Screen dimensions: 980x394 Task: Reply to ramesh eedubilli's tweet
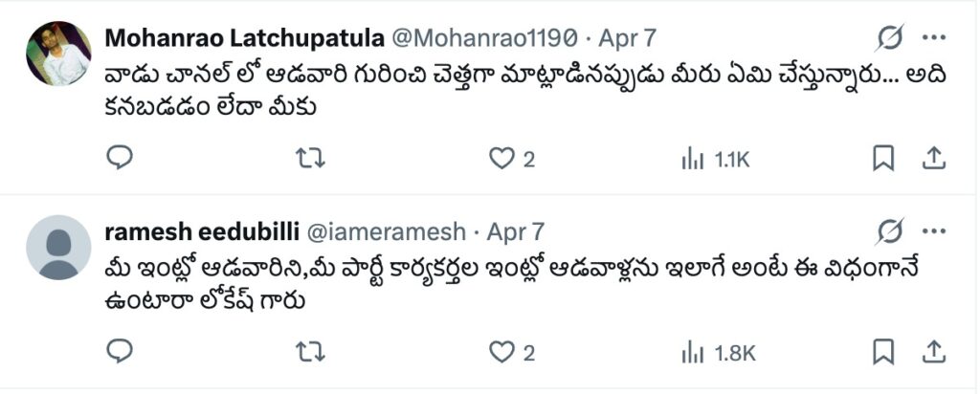pos(119,352)
